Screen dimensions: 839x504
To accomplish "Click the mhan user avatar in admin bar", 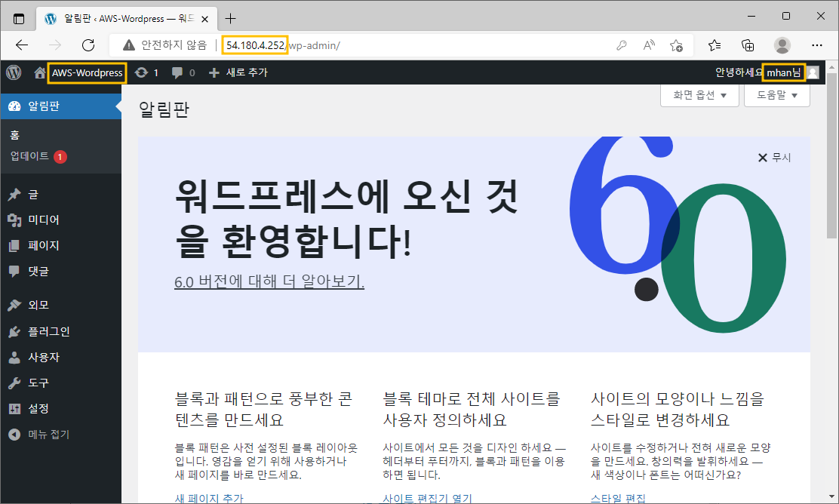I will click(813, 72).
